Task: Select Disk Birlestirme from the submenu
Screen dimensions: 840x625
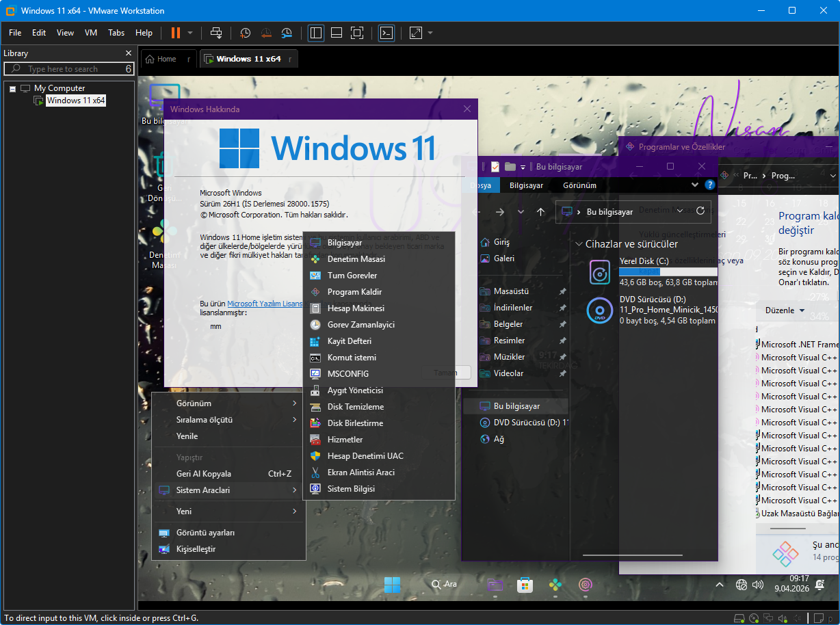Action: (379, 423)
